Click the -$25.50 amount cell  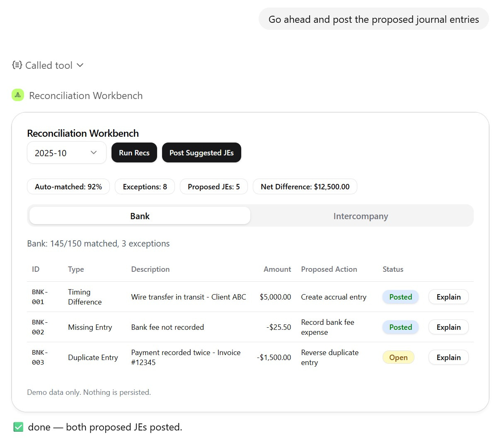coord(279,327)
